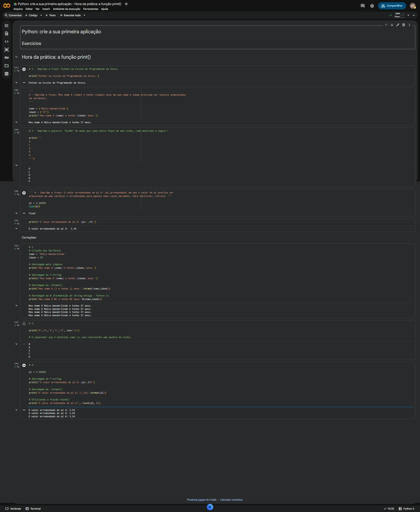The image size is (420, 512).
Task: Click the 'Correções:' text cell
Action: pos(29,238)
